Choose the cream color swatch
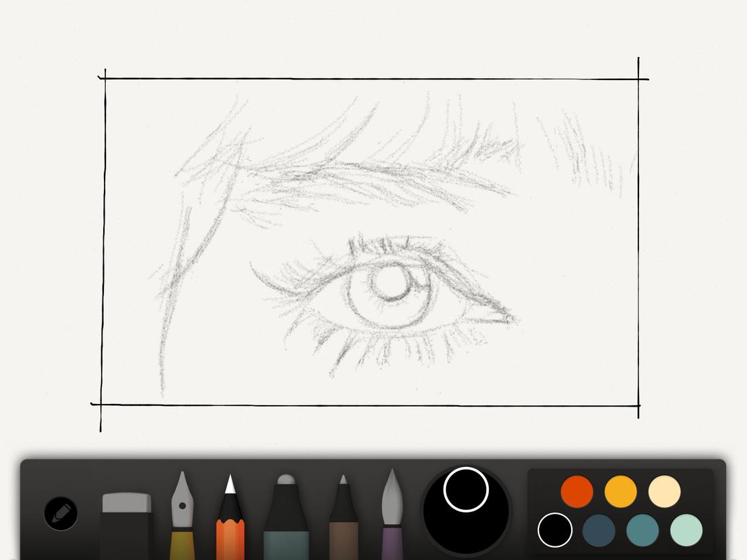 click(663, 490)
